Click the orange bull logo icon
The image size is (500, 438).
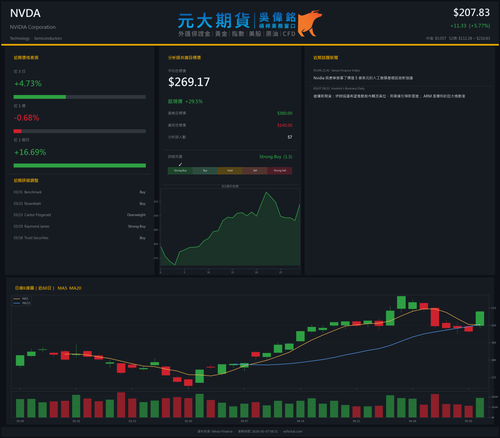click(310, 23)
